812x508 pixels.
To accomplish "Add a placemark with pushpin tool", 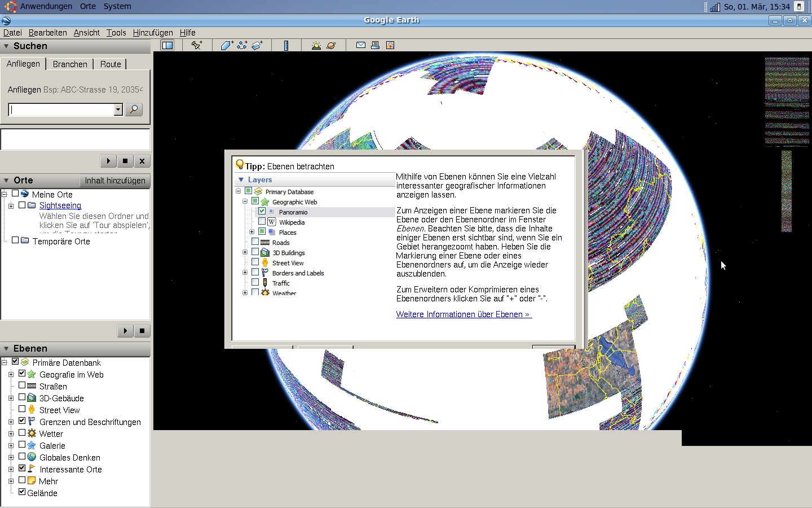I will tap(197, 45).
